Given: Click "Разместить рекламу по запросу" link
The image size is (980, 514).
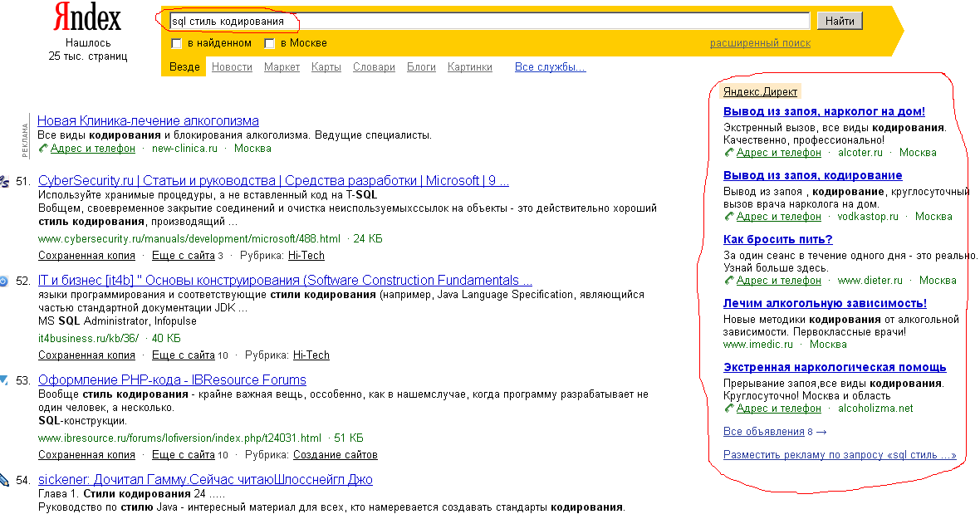Looking at the screenshot, I should [x=840, y=455].
